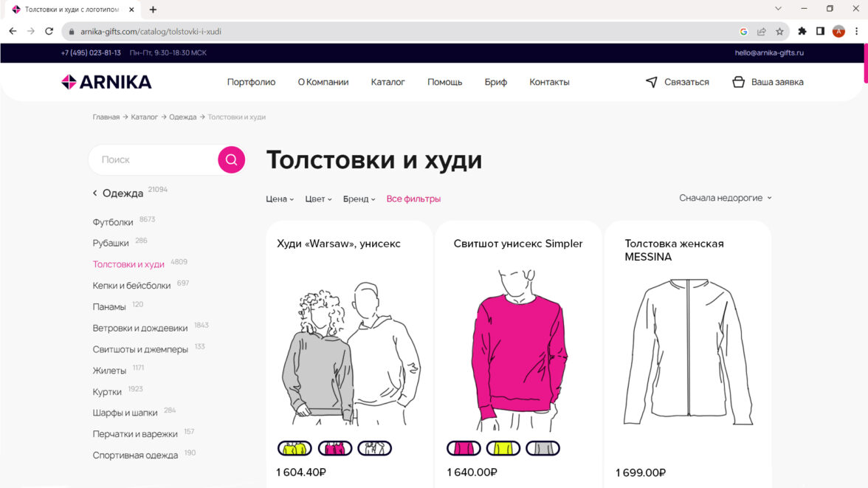Click the share page icon in address bar
868x488 pixels.
pyautogui.click(x=762, y=32)
